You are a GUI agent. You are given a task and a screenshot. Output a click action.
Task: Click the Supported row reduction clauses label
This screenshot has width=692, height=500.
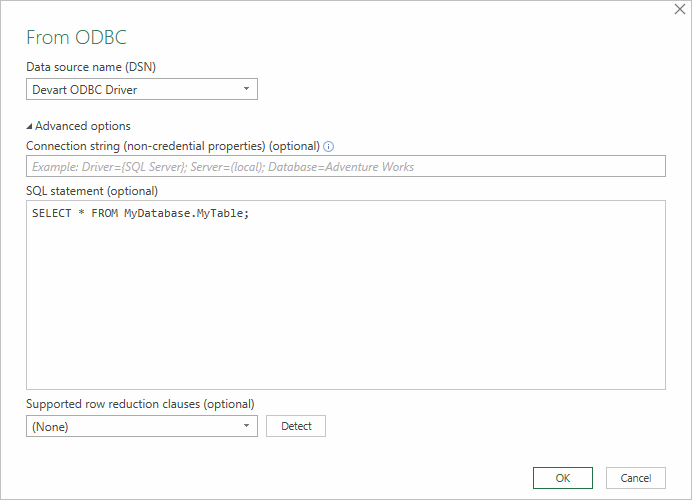coord(140,404)
